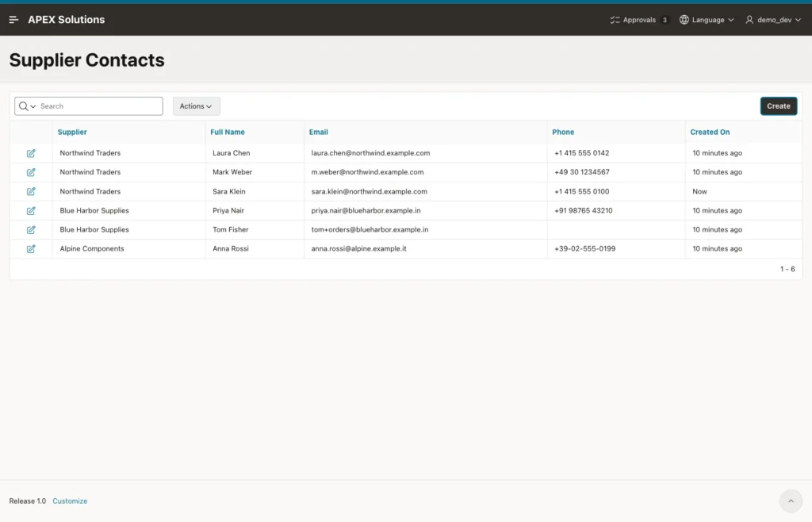The width and height of the screenshot is (812, 522).
Task: Open the navigation hamburger menu
Action: click(x=14, y=20)
